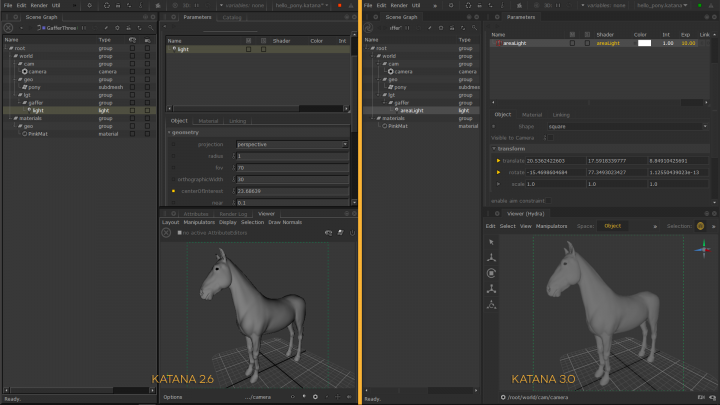The image size is (720, 405).
Task: Click the PinkMat material icon in right scene graph
Action: tap(383, 125)
